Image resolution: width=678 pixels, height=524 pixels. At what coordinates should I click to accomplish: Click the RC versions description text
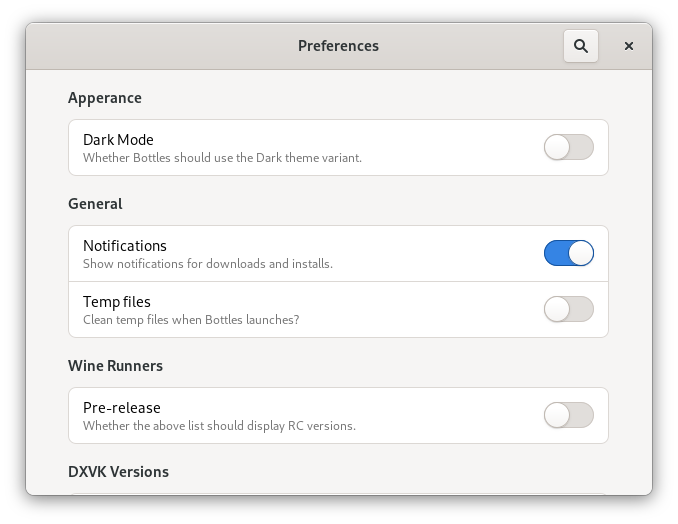pyautogui.click(x=219, y=426)
